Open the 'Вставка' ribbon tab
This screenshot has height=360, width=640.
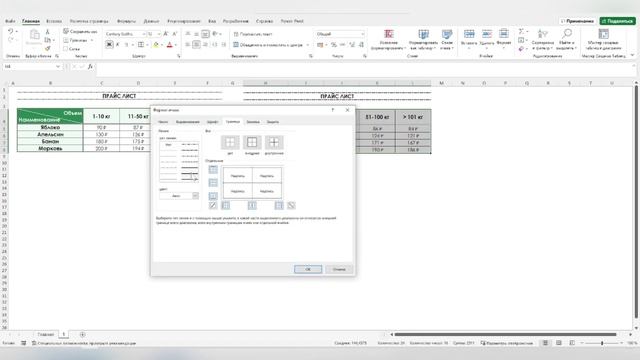coord(54,21)
